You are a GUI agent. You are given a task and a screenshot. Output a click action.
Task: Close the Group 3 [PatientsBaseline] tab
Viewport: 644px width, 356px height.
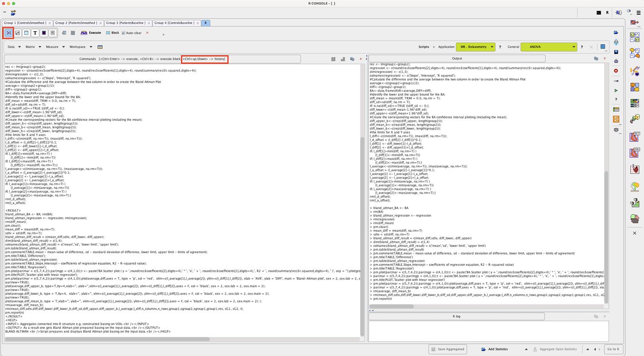tap(148, 23)
